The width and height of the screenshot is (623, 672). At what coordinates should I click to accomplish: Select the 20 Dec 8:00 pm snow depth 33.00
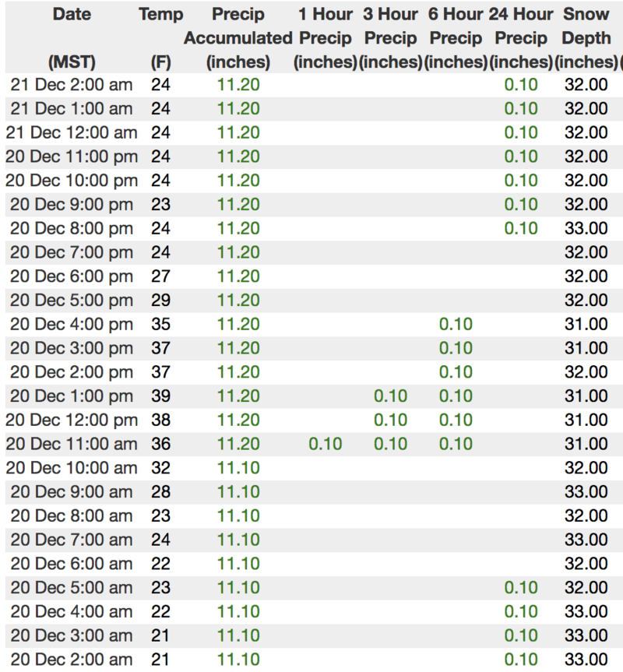pos(586,229)
